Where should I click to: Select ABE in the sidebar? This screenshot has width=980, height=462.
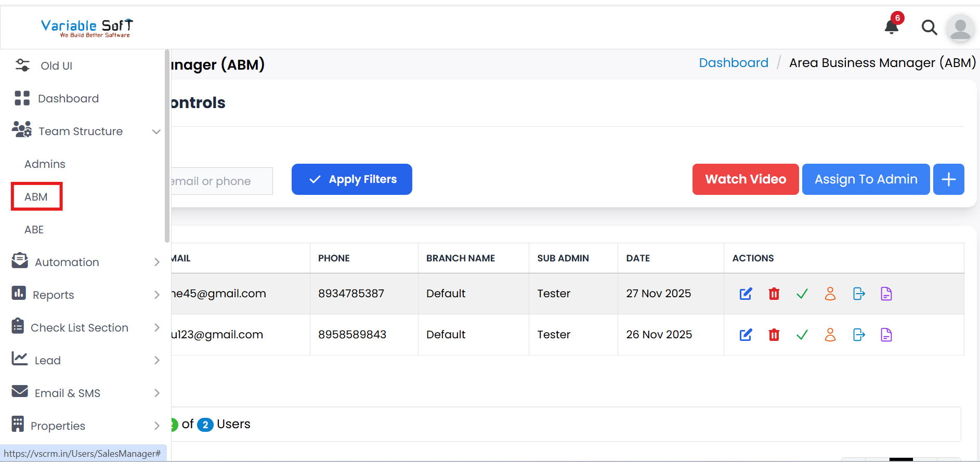34,230
